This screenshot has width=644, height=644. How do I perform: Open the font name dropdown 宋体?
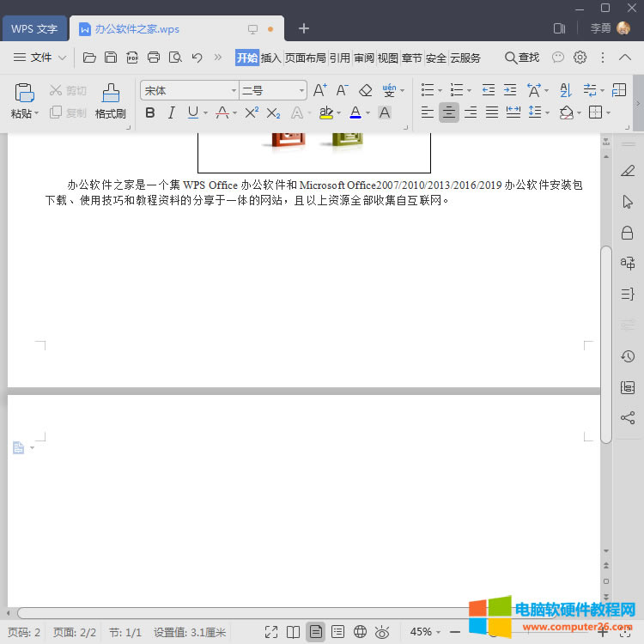tap(189, 90)
